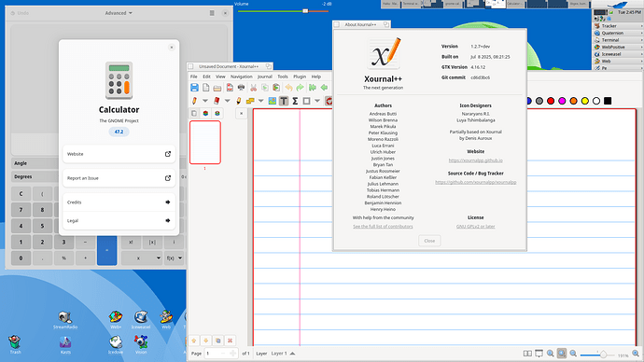Click zoom in magnifier at far right
The width and height of the screenshot is (644, 362).
coord(636,354)
